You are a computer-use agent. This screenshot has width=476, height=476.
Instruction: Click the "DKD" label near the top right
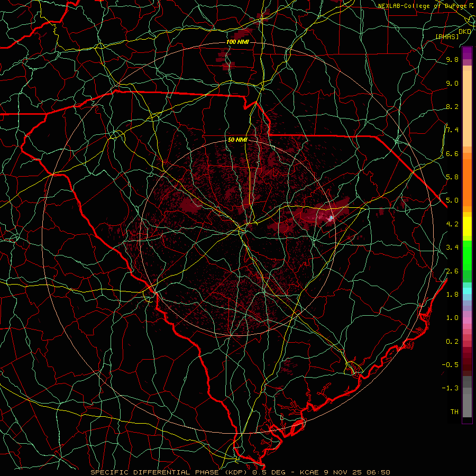click(x=464, y=31)
